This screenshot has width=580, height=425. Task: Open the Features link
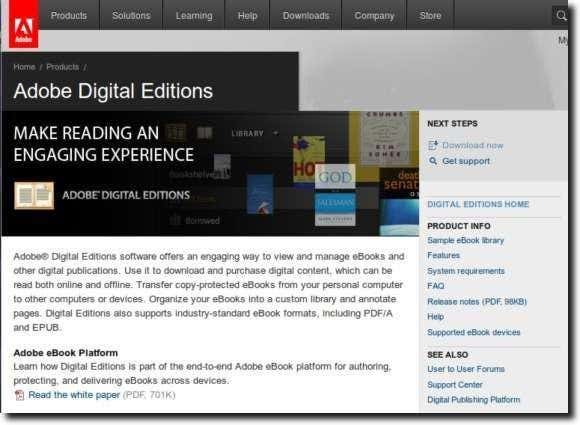[x=444, y=256]
